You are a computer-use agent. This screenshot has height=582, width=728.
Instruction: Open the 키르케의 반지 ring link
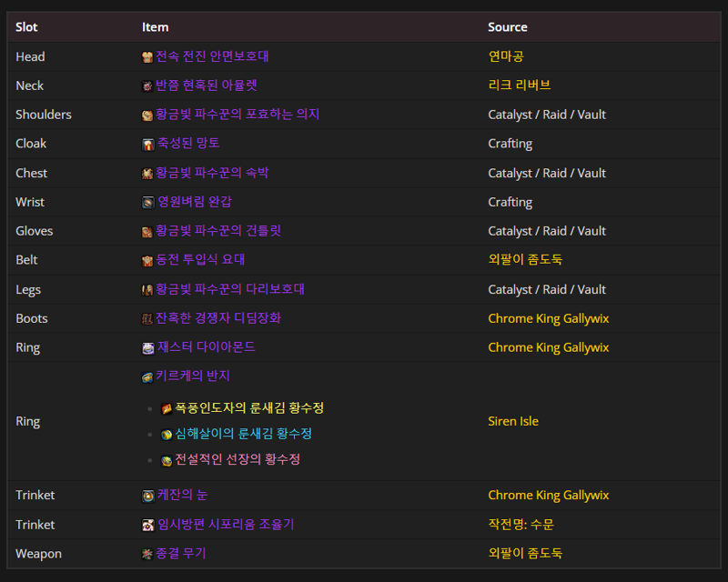click(x=193, y=376)
